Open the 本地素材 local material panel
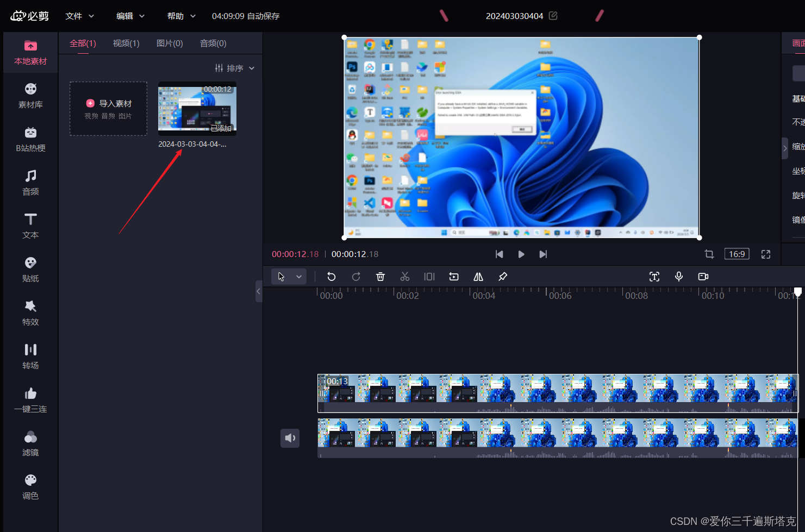 [30, 52]
